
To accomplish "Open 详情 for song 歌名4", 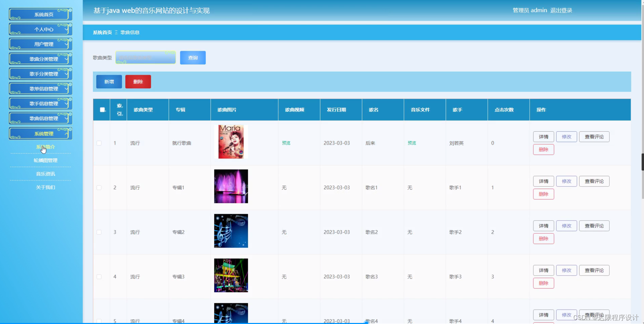I will (544, 315).
